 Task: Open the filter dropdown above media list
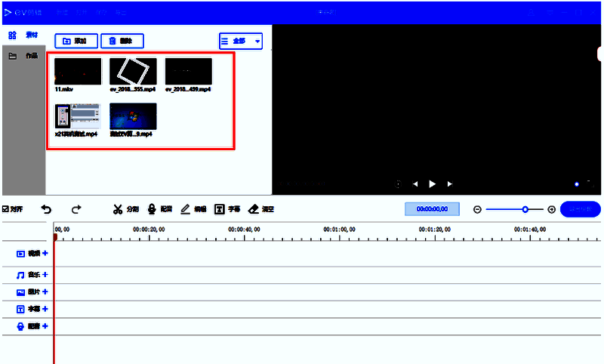(x=241, y=41)
